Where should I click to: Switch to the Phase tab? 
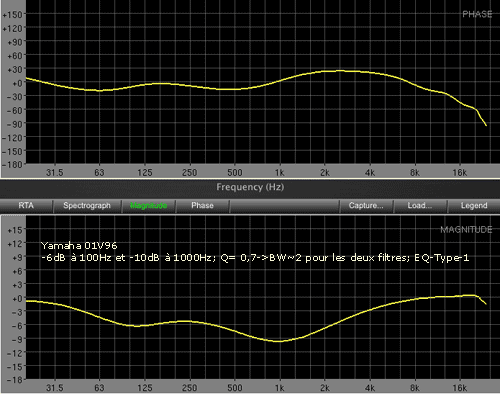(202, 206)
